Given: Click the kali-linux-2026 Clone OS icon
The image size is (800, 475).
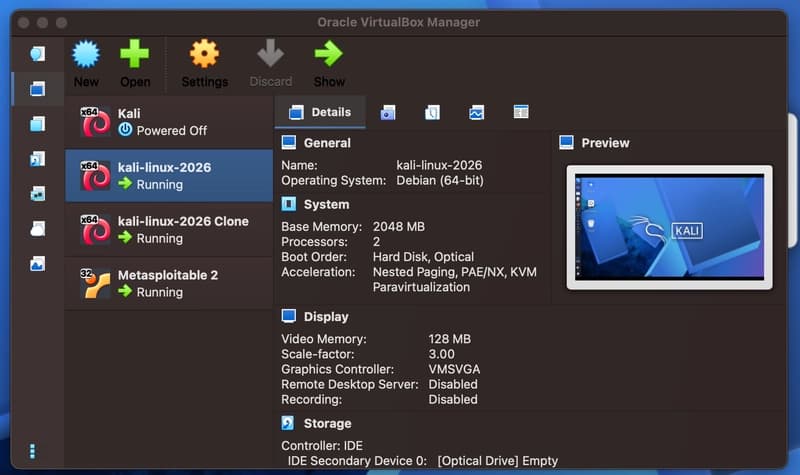Looking at the screenshot, I should tap(95, 230).
